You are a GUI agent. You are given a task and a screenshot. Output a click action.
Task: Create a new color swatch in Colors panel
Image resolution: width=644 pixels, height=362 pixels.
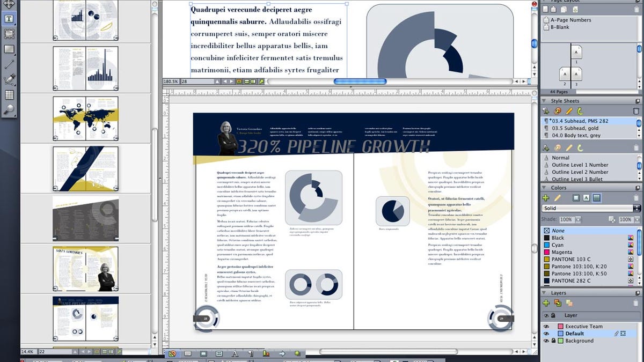coord(545,197)
